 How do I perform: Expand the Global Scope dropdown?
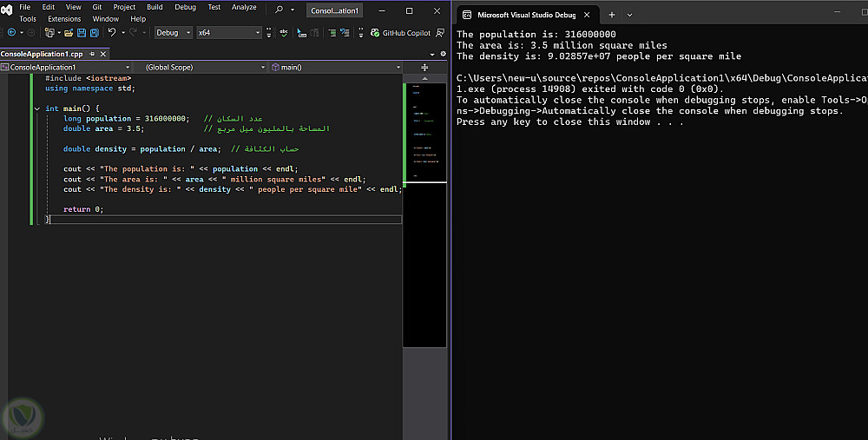click(x=201, y=67)
